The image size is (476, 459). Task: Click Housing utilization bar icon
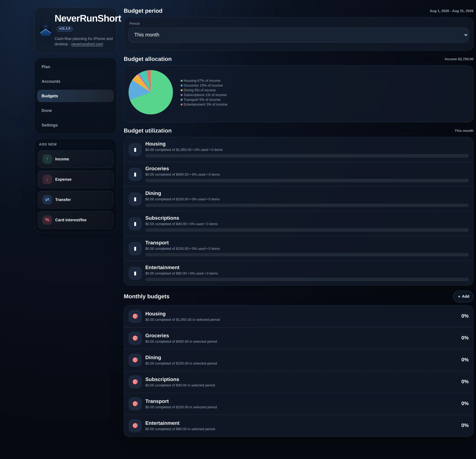pos(135,150)
